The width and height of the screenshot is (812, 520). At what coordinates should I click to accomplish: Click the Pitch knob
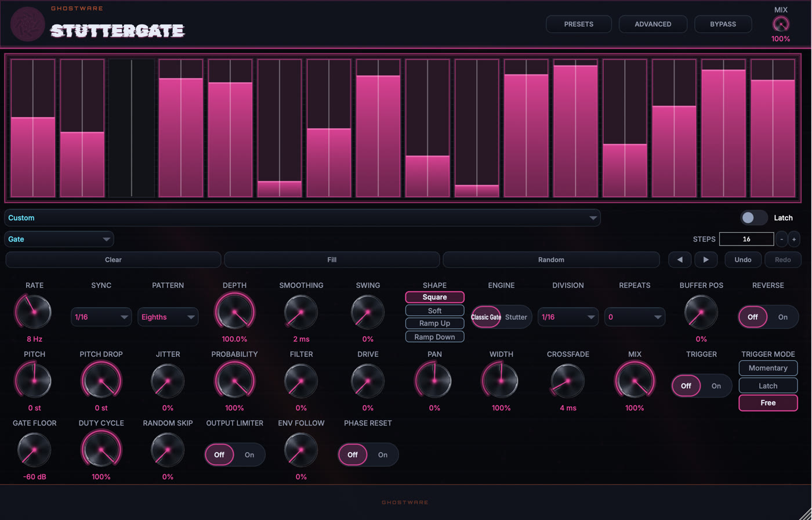click(x=34, y=381)
